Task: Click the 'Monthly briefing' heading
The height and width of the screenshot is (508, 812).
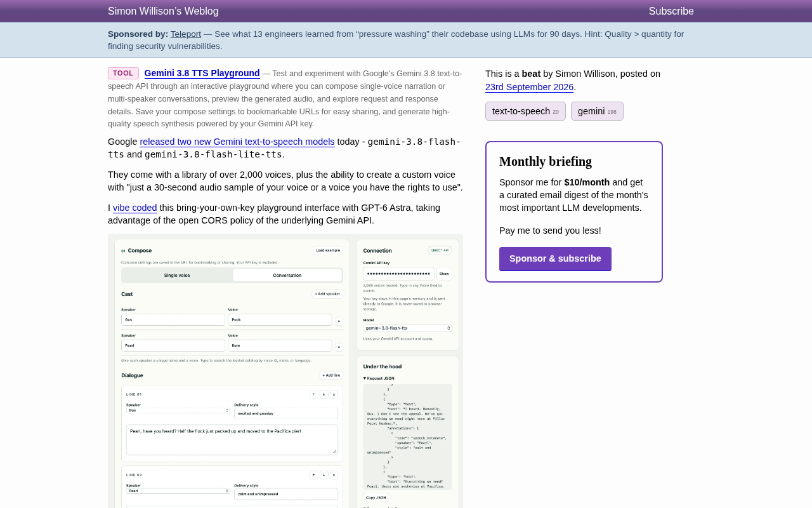Action: click(x=546, y=161)
